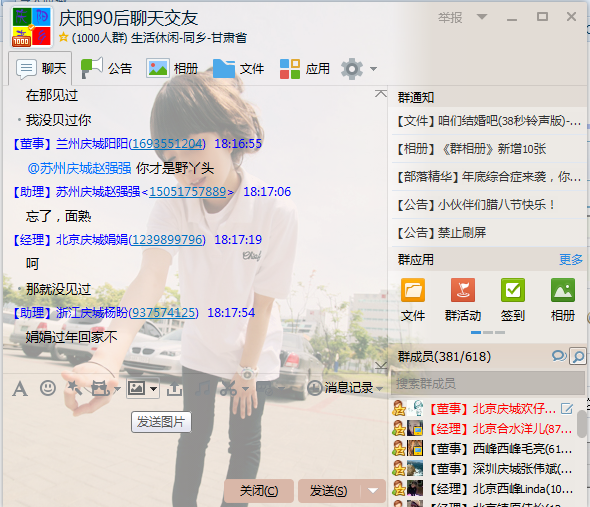This screenshot has height=507, width=590.
Task: Open the emoji smiley picker
Action: [x=48, y=388]
